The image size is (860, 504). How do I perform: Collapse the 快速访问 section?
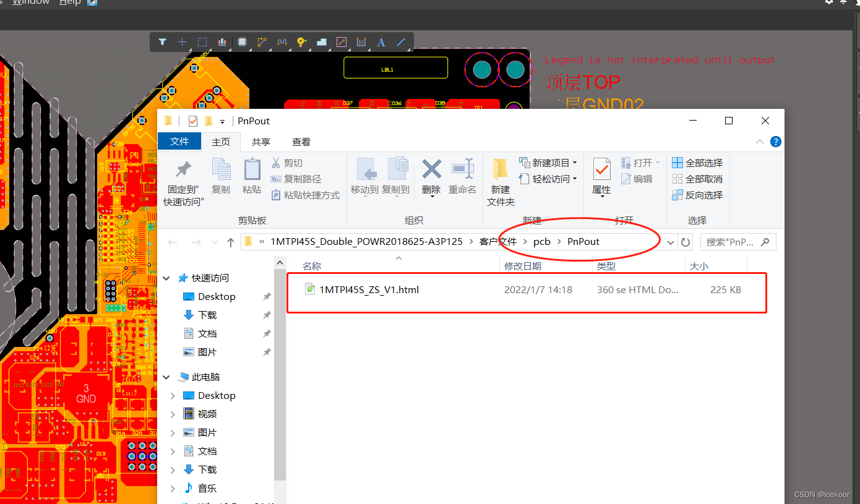(x=166, y=278)
